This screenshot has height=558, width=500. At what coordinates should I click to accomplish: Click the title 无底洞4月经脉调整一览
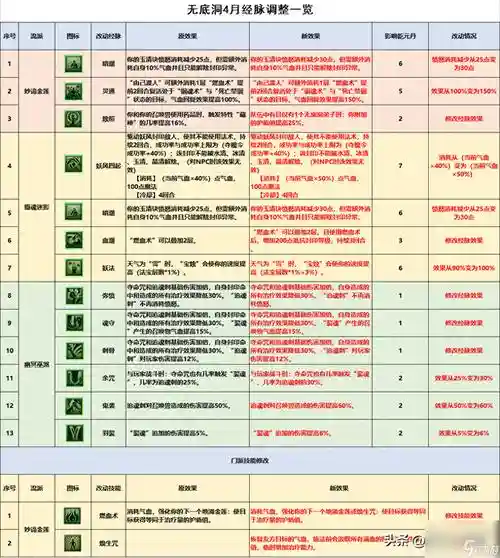[250, 10]
